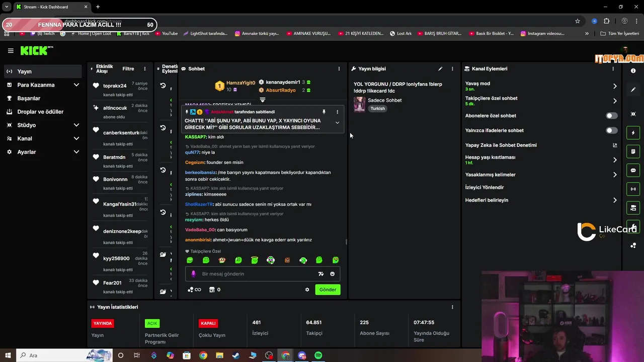Click the channel points icon below chat
The width and height of the screenshot is (644, 362).
(x=194, y=290)
